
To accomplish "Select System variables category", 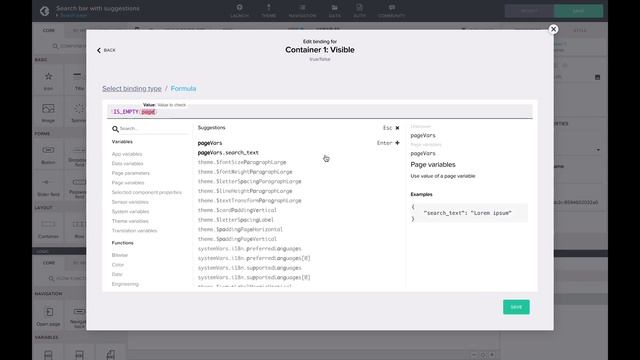I will (x=130, y=211).
